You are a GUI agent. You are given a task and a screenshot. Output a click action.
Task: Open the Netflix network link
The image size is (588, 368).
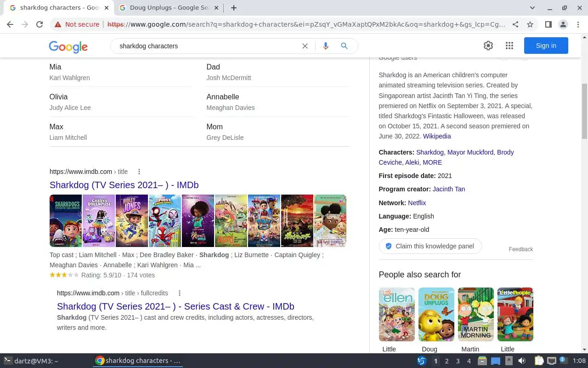point(417,203)
